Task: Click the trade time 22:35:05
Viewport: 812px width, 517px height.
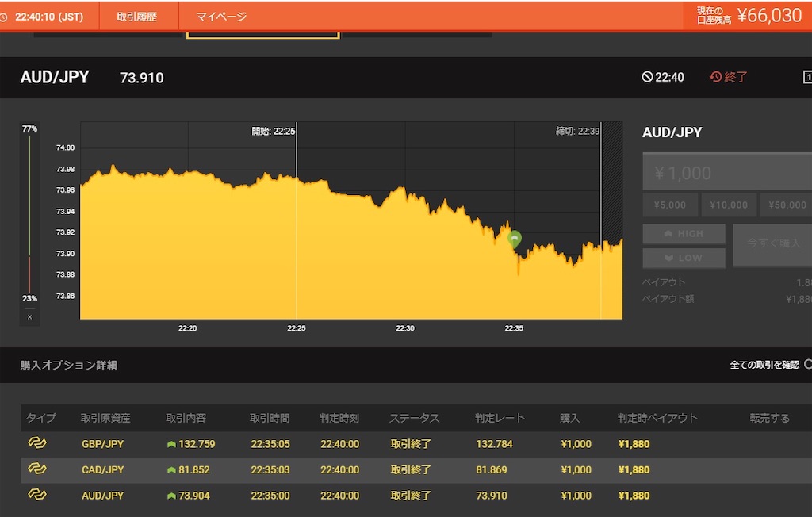Action: 270,445
